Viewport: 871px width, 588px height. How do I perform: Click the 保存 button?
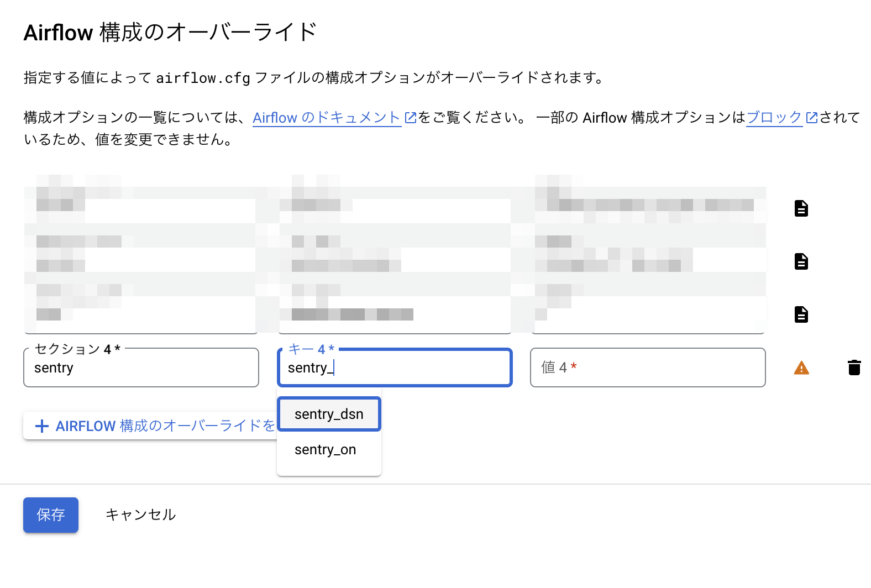[x=50, y=514]
